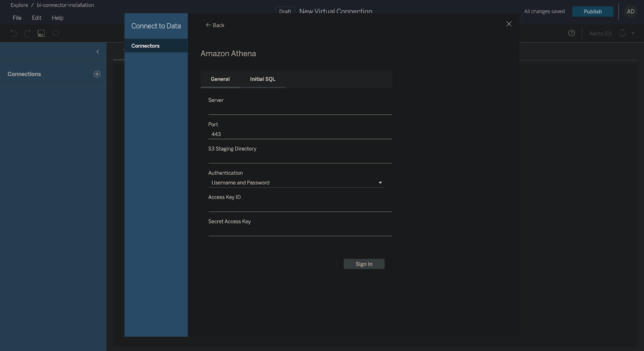
Task: Add a new connection with plus icon
Action: pyautogui.click(x=97, y=74)
